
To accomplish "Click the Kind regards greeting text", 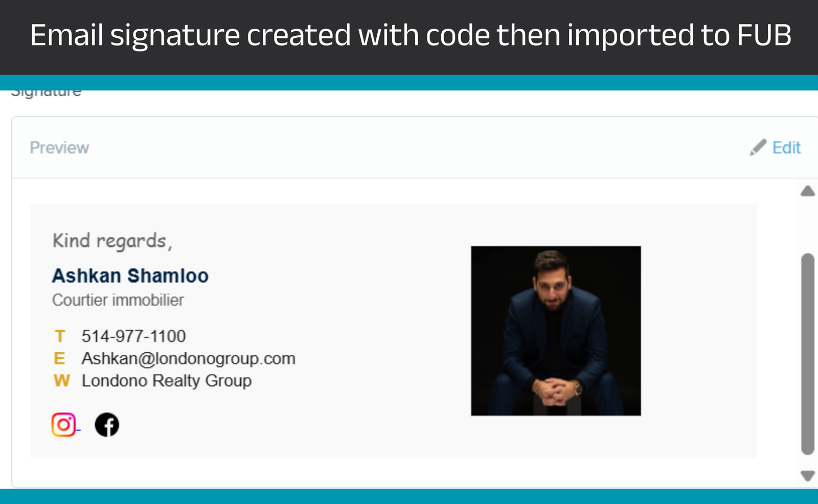I will 112,241.
